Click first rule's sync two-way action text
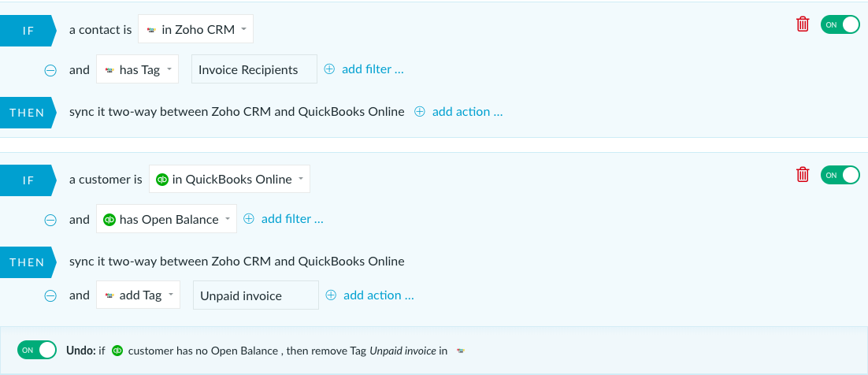This screenshot has width=868, height=375. [237, 112]
